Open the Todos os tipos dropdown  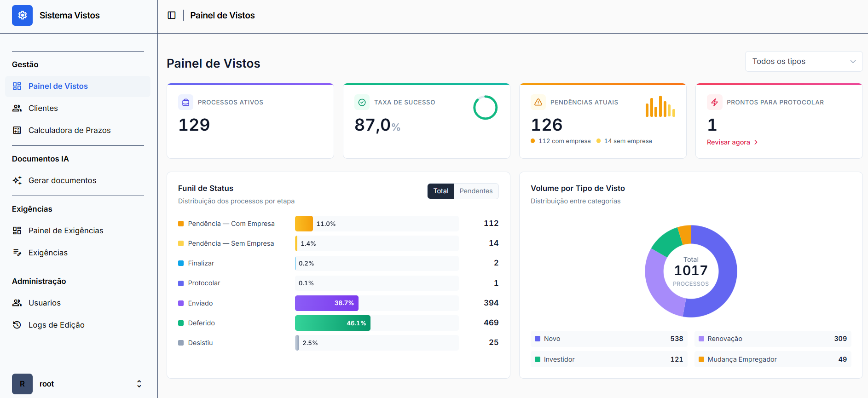(804, 61)
